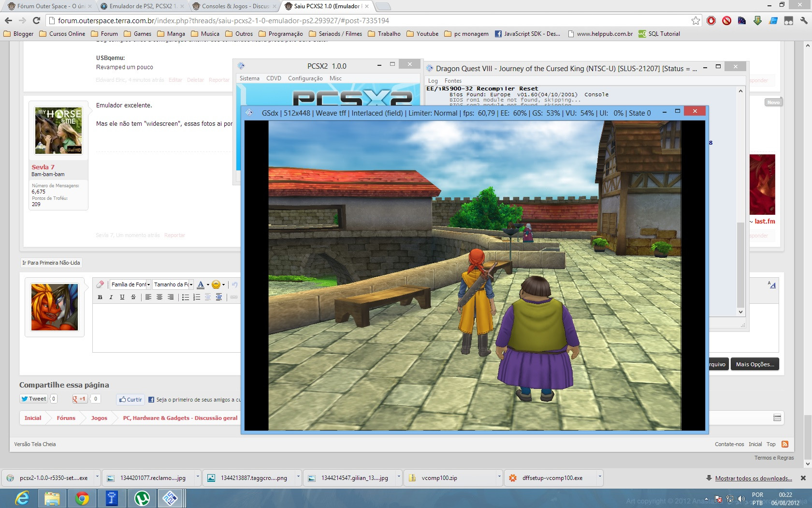Insert a bulleted list in editor
Screen dimensions: 812x508
click(186, 297)
